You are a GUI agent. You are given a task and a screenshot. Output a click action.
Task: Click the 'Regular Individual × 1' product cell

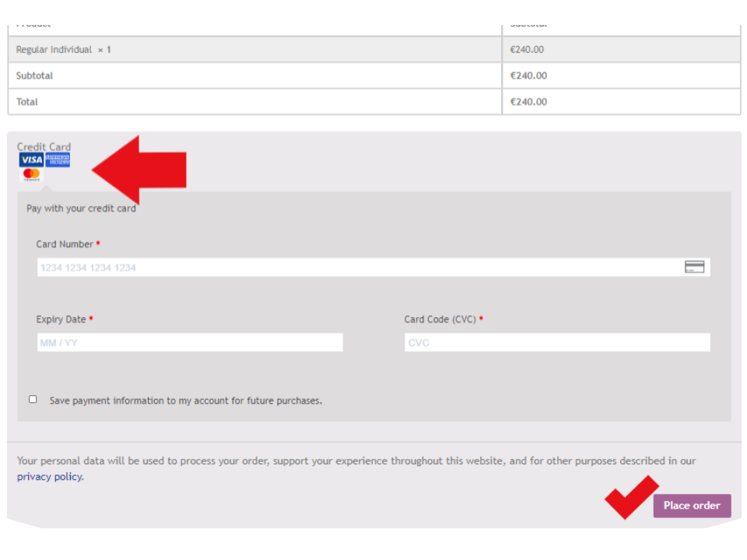[x=255, y=50]
